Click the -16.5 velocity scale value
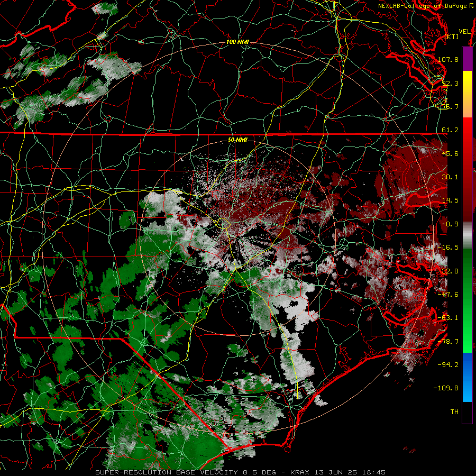The image size is (476, 476). tap(448, 248)
